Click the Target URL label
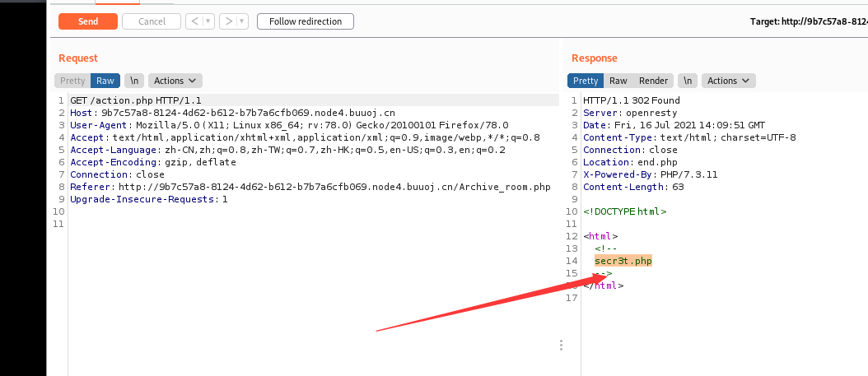 pyautogui.click(x=809, y=21)
